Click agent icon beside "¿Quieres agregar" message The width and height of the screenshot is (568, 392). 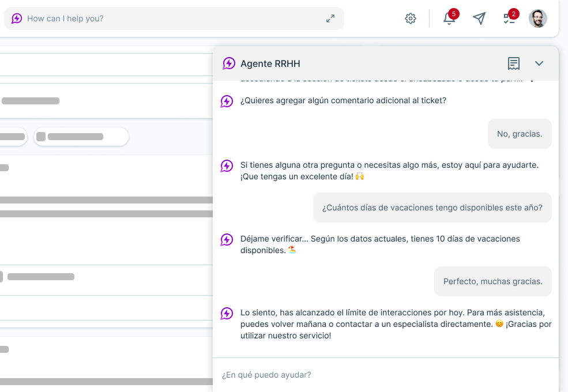(x=227, y=101)
